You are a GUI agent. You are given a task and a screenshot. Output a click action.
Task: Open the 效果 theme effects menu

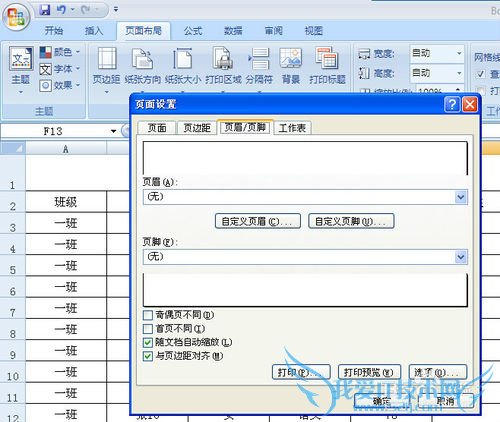(x=60, y=86)
